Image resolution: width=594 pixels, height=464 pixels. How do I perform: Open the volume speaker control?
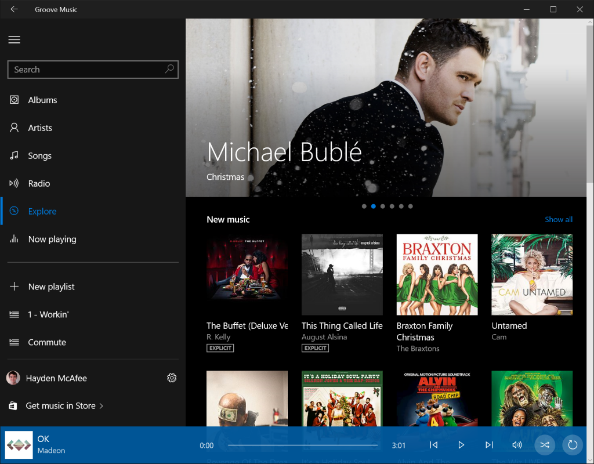coord(517,445)
